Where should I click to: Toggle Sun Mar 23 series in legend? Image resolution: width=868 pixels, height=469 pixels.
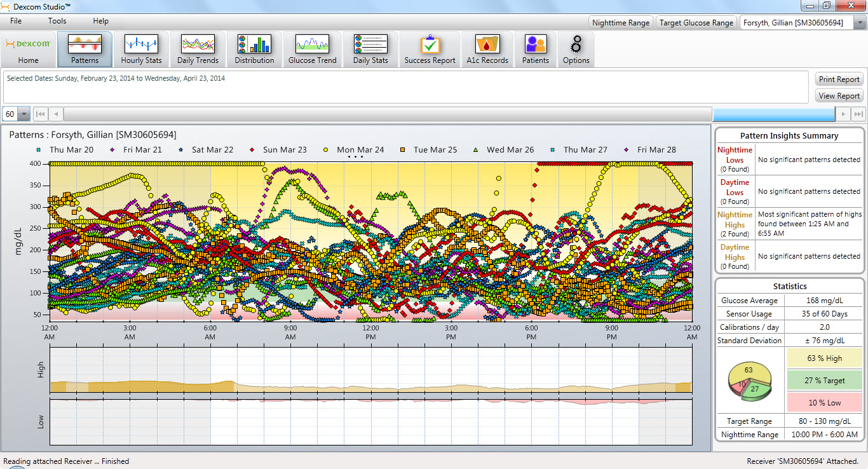[x=278, y=150]
